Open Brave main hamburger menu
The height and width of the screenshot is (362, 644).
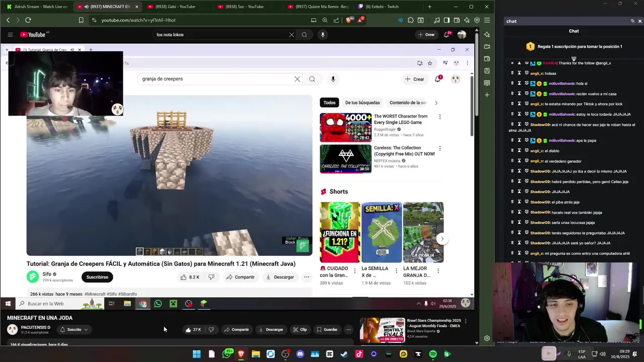pyautogui.click(x=487, y=20)
